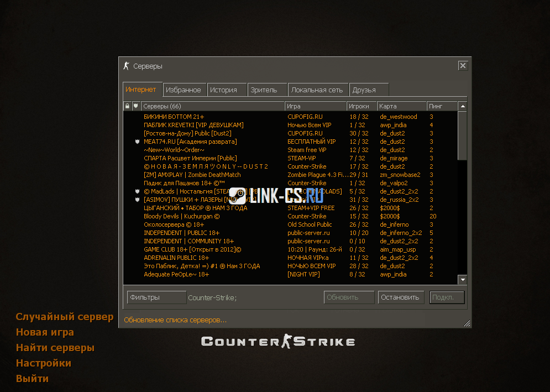Open Настройки from the main menu

pos(44,363)
